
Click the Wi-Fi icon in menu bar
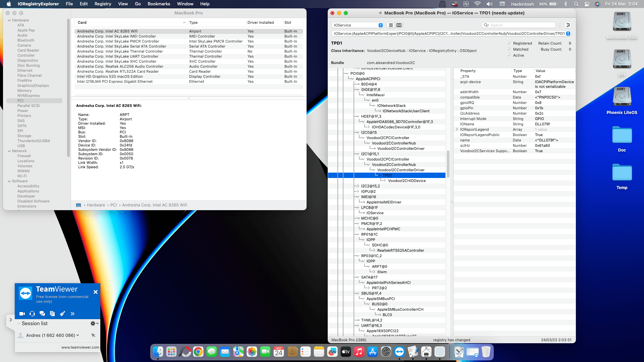coord(477,4)
